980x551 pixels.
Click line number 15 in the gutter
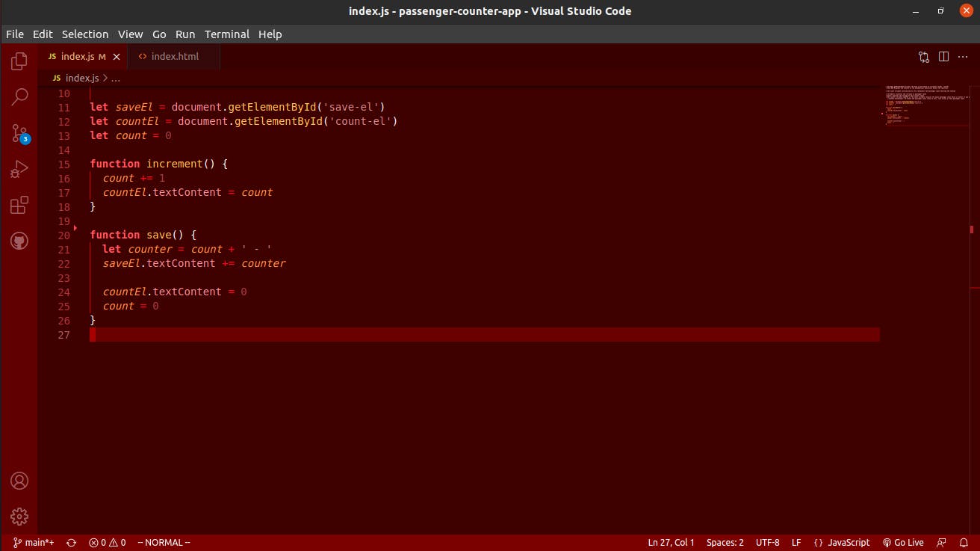pos(63,164)
